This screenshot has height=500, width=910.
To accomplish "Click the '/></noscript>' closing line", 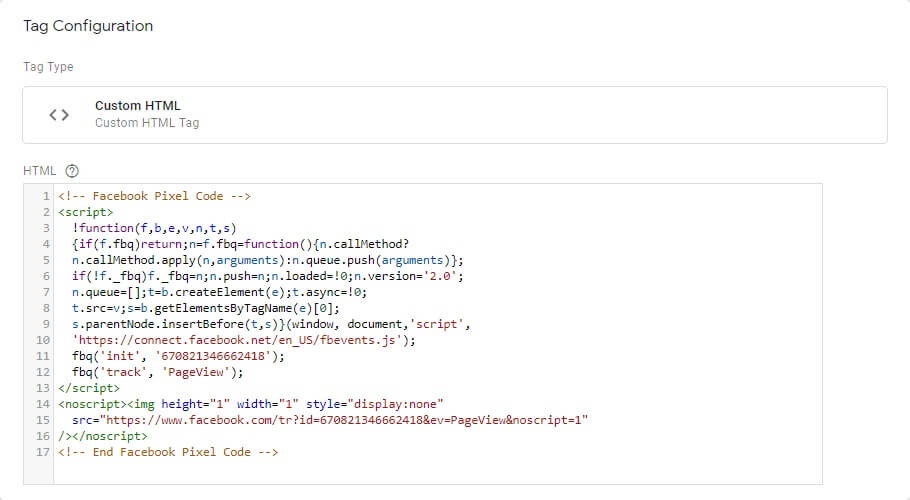I will click(x=103, y=436).
